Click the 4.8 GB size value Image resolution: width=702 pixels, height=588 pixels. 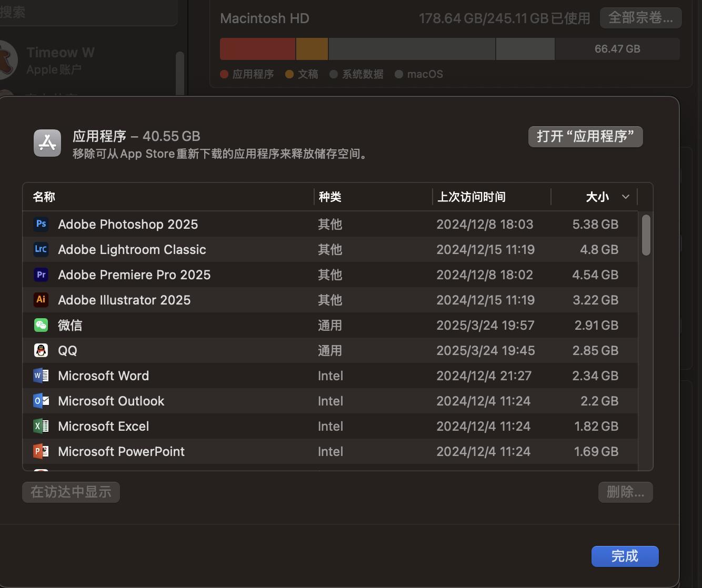(599, 249)
